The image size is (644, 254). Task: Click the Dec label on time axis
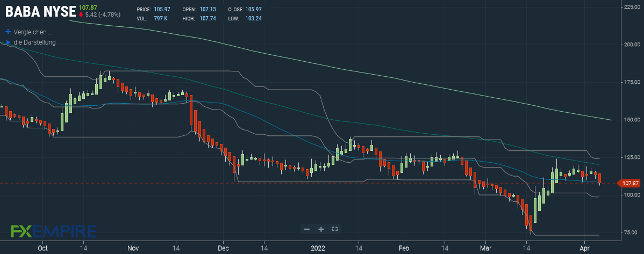pos(223,248)
